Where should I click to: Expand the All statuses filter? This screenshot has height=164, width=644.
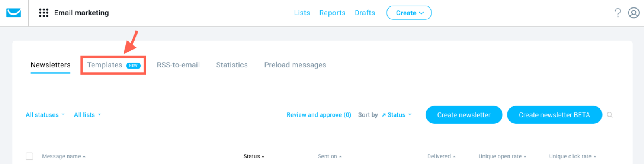45,115
